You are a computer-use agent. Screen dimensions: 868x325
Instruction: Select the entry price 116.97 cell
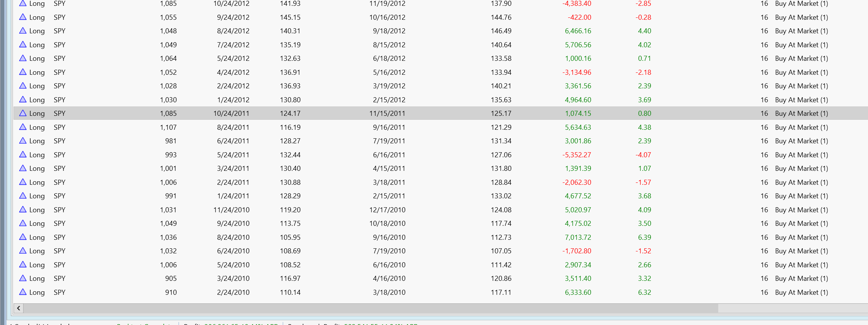pyautogui.click(x=290, y=278)
